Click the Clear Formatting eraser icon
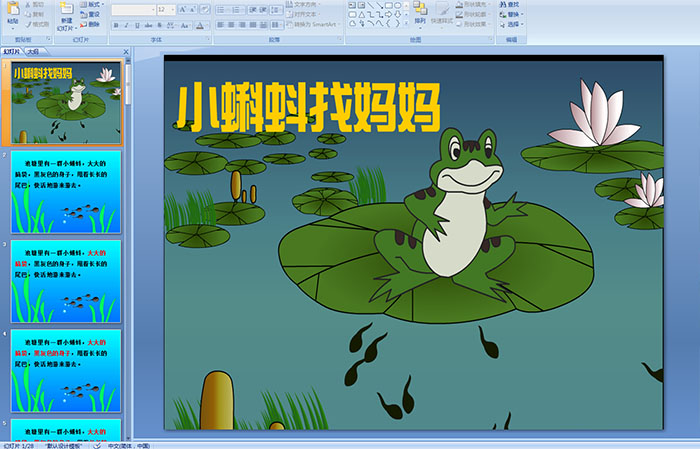The width and height of the screenshot is (700, 449). 204,9
